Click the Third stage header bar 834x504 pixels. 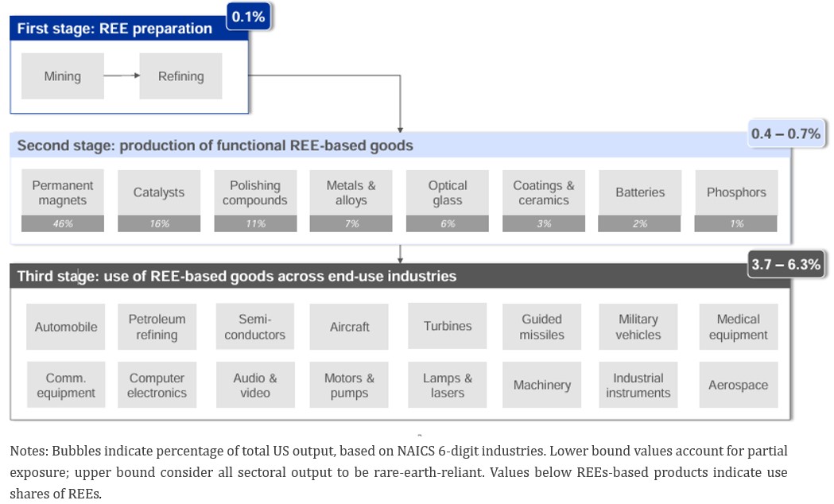point(400,276)
